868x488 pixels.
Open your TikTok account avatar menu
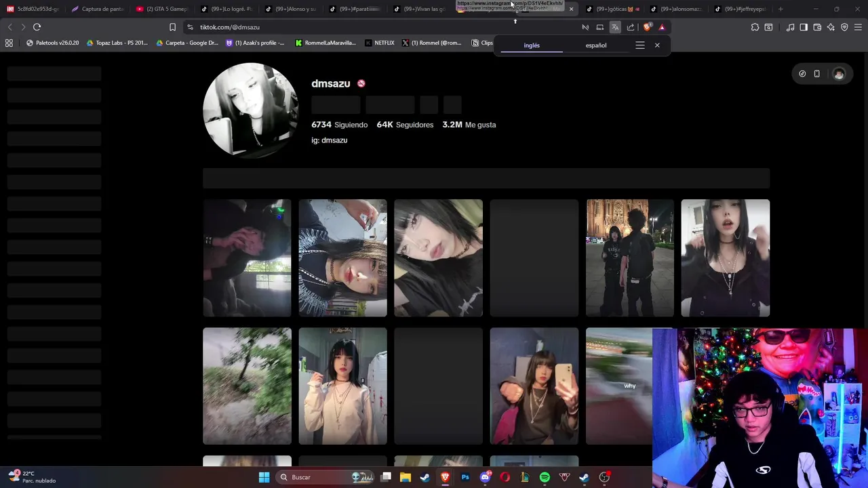click(x=839, y=74)
